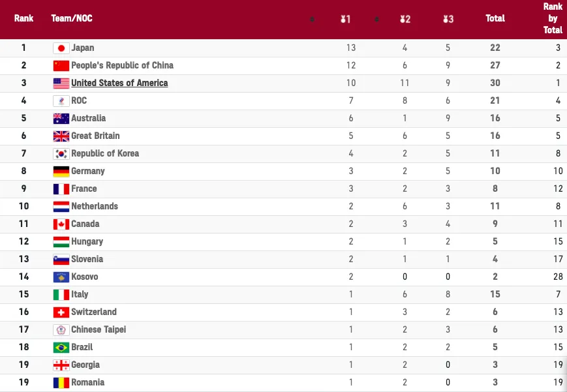
Task: Click the Team/NOC column header
Action: coord(72,18)
